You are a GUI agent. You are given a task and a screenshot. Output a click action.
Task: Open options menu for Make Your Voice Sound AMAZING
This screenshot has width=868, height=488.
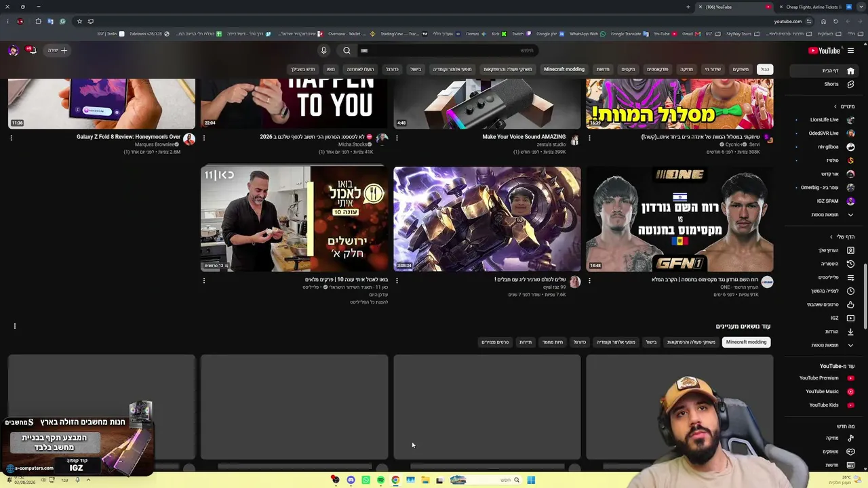[x=397, y=138]
